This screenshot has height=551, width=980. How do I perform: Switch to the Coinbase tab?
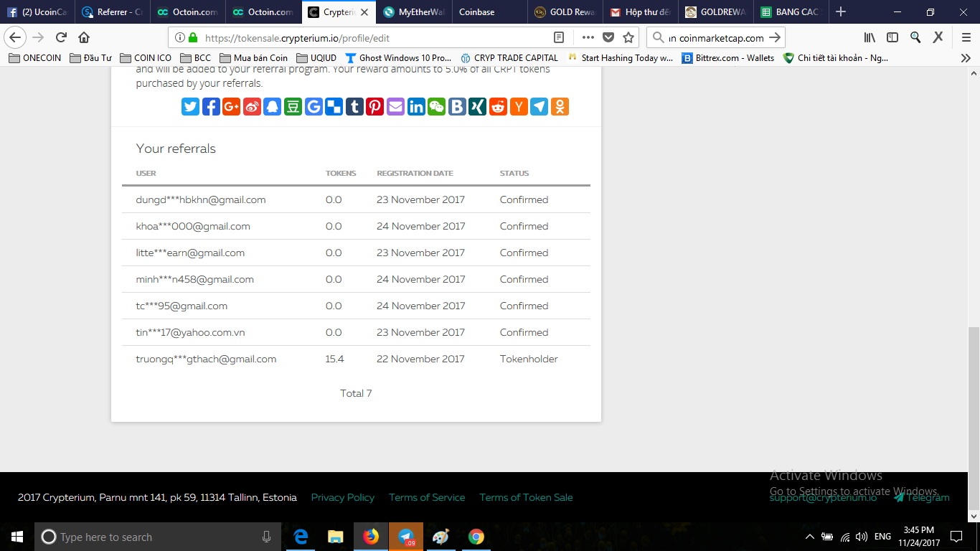(x=489, y=12)
